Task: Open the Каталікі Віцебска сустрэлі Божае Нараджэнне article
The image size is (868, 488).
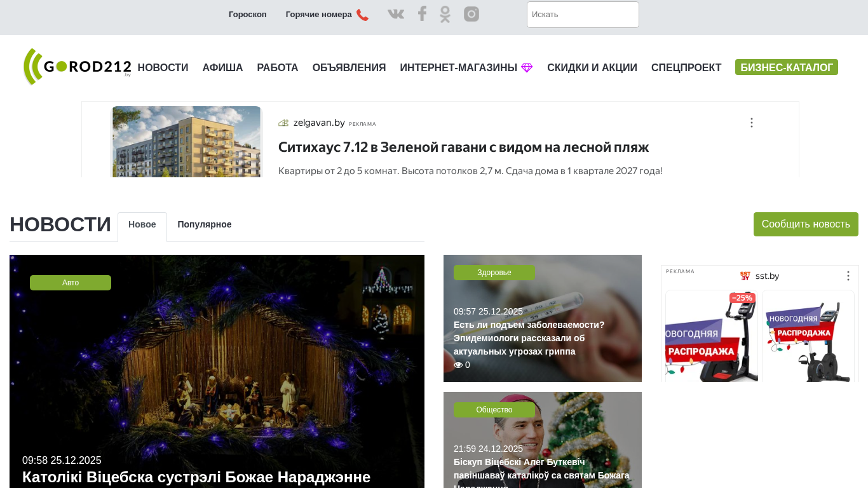Action: (x=196, y=477)
